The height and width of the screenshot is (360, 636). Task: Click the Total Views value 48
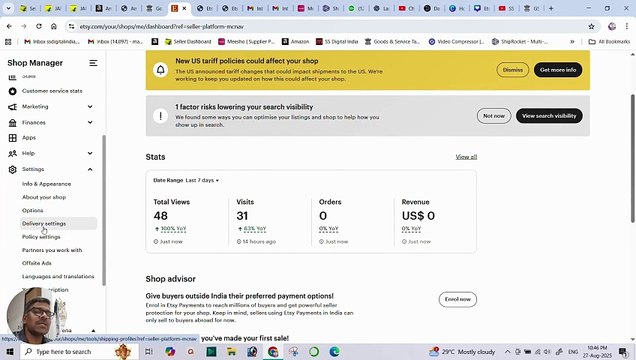[x=161, y=216]
